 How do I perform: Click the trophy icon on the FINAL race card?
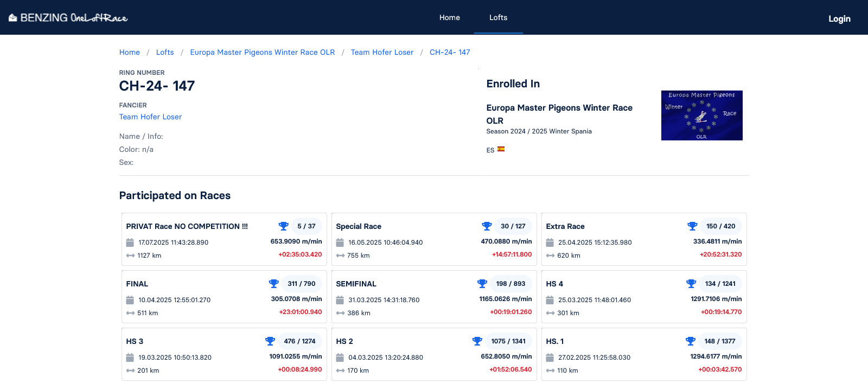274,284
